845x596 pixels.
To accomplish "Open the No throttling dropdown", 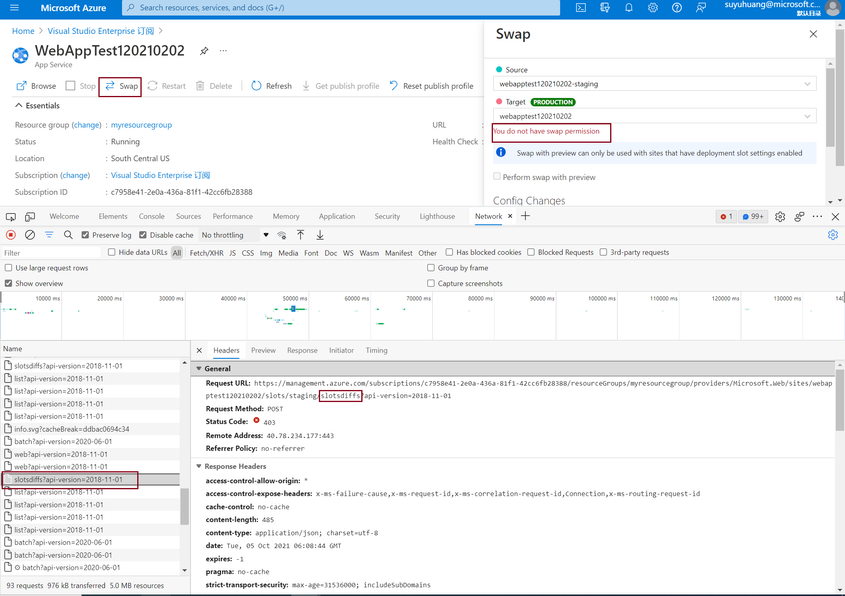I will [x=235, y=235].
